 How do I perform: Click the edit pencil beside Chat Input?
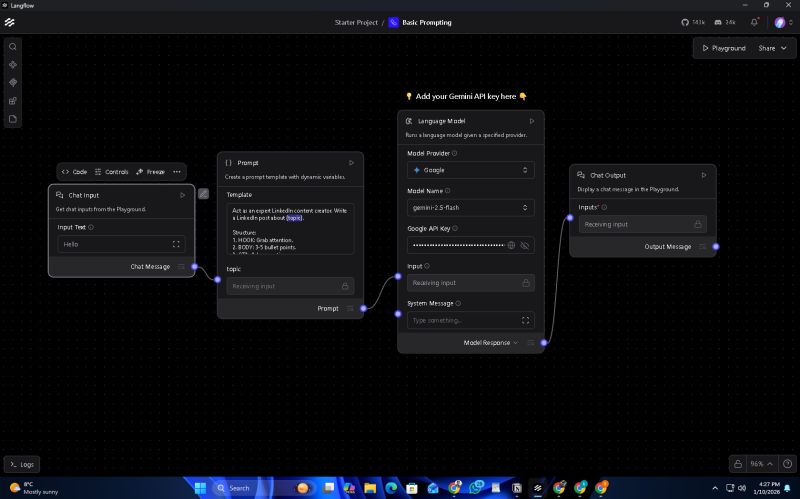point(203,194)
